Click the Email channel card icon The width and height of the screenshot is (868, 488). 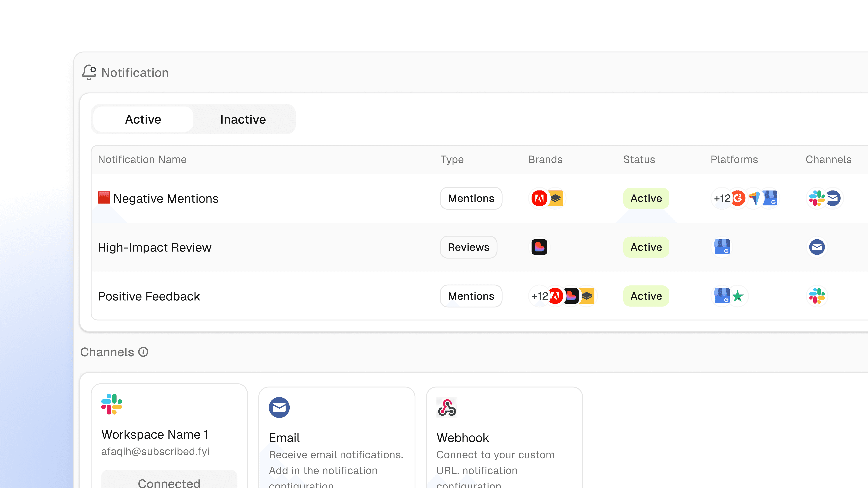tap(279, 407)
